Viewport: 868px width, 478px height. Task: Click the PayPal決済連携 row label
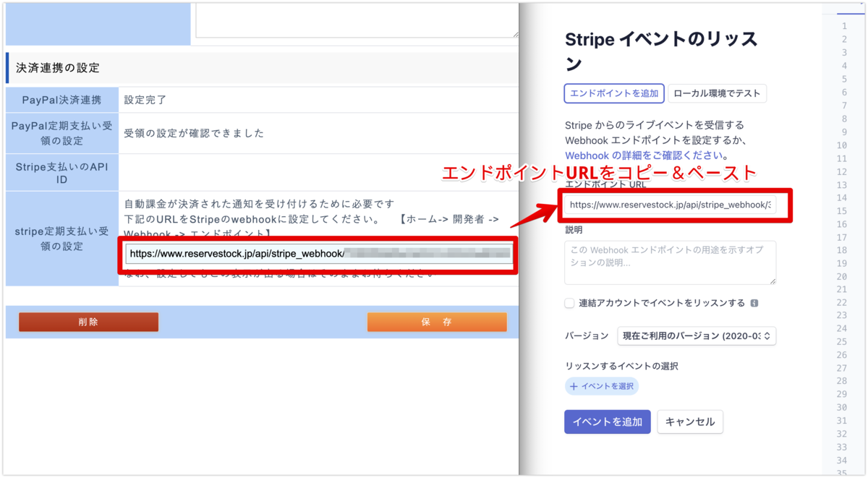pyautogui.click(x=61, y=100)
